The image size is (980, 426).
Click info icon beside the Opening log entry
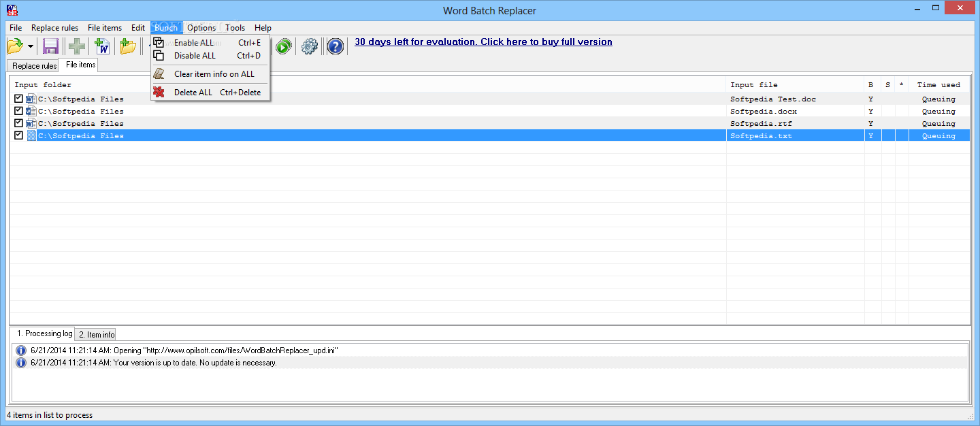tap(21, 350)
